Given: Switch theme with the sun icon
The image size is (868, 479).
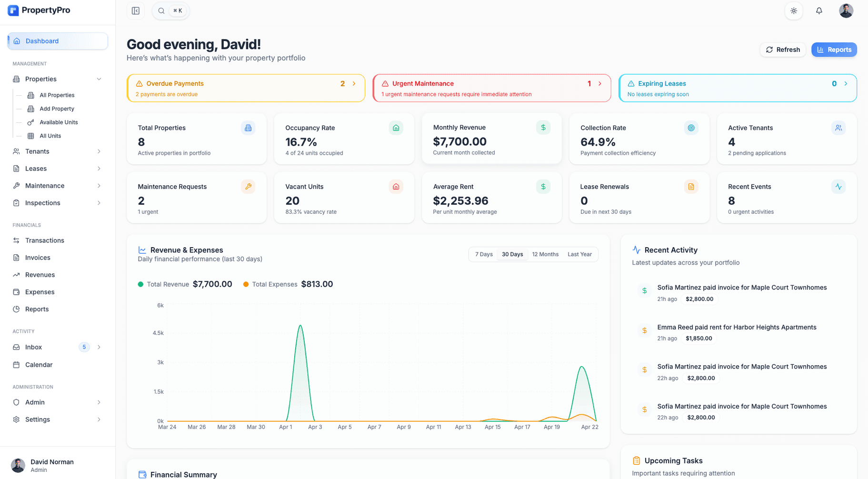Looking at the screenshot, I should (794, 10).
